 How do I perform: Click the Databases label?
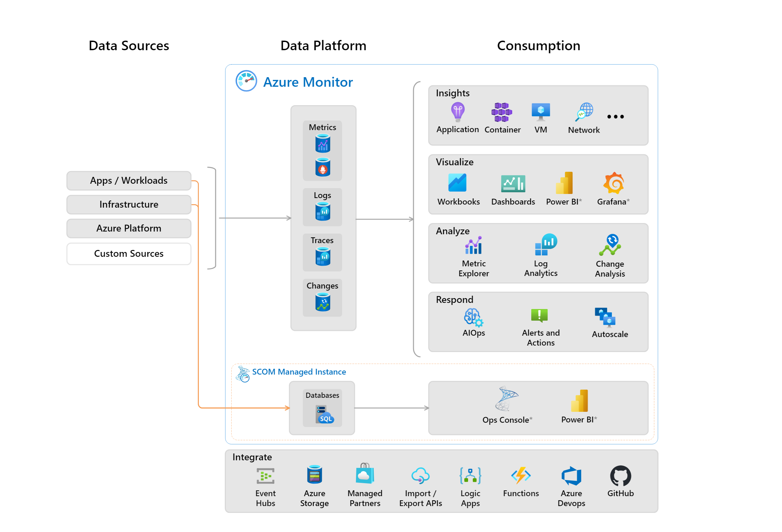point(322,395)
